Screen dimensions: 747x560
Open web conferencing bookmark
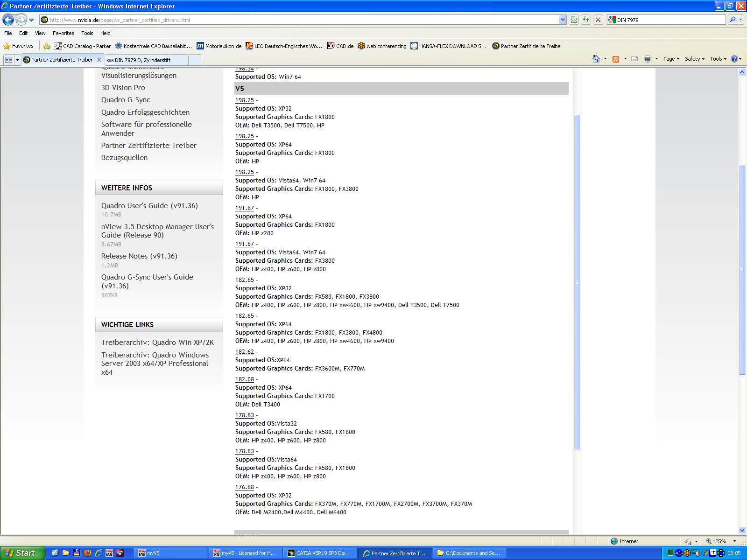[x=382, y=46]
